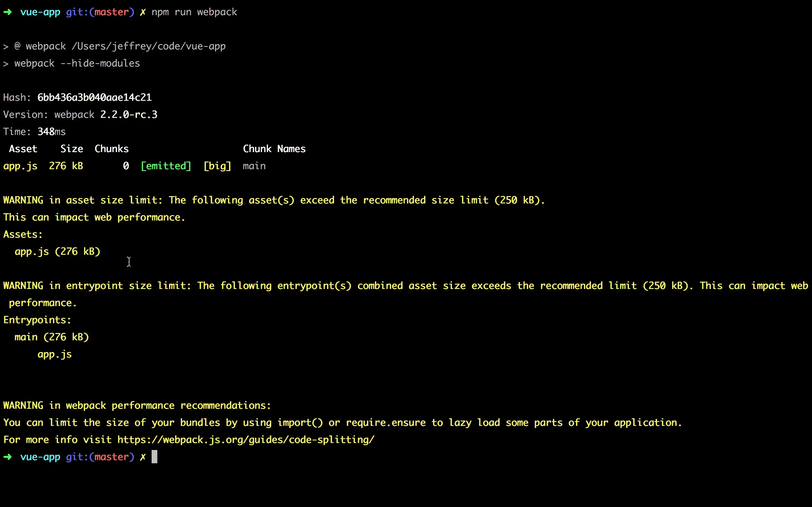Click the 348ms build time value
The width and height of the screenshot is (812, 507).
click(51, 132)
